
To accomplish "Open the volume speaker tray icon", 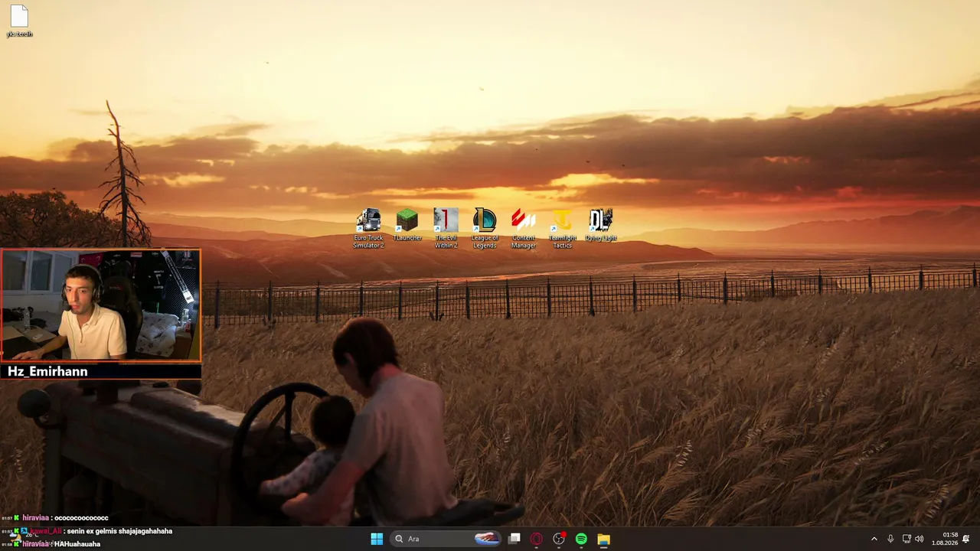I will point(919,539).
